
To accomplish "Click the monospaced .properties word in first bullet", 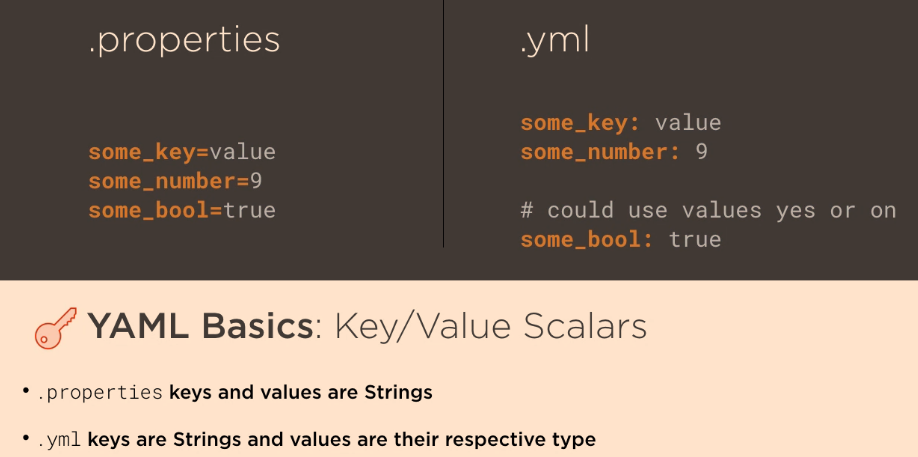I will pos(100,393).
